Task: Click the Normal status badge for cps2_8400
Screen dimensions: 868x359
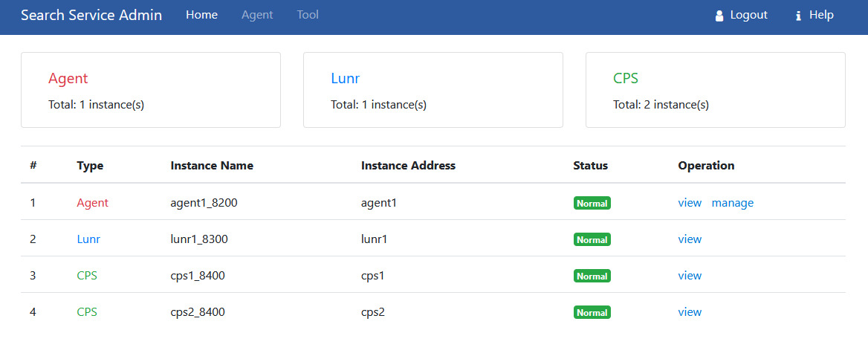Action: coord(592,312)
